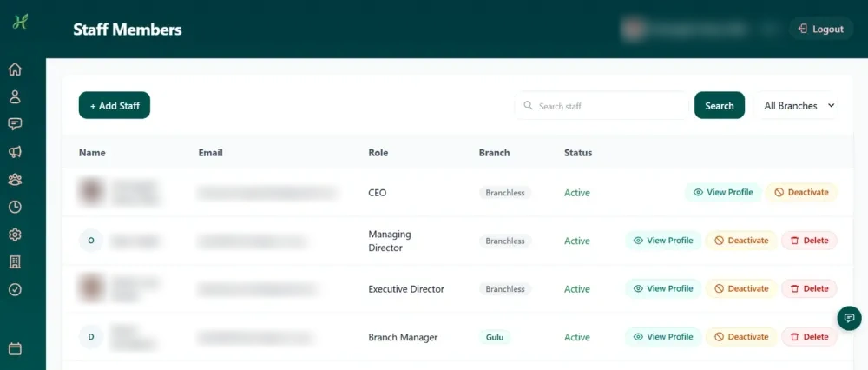Delete the Managing Director
The image size is (868, 370).
(809, 241)
